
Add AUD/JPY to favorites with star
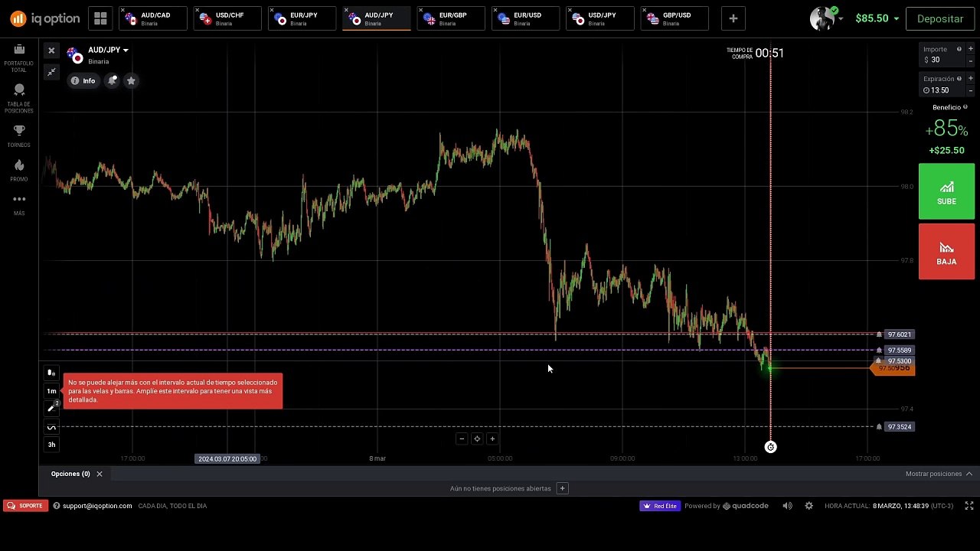pyautogui.click(x=131, y=80)
